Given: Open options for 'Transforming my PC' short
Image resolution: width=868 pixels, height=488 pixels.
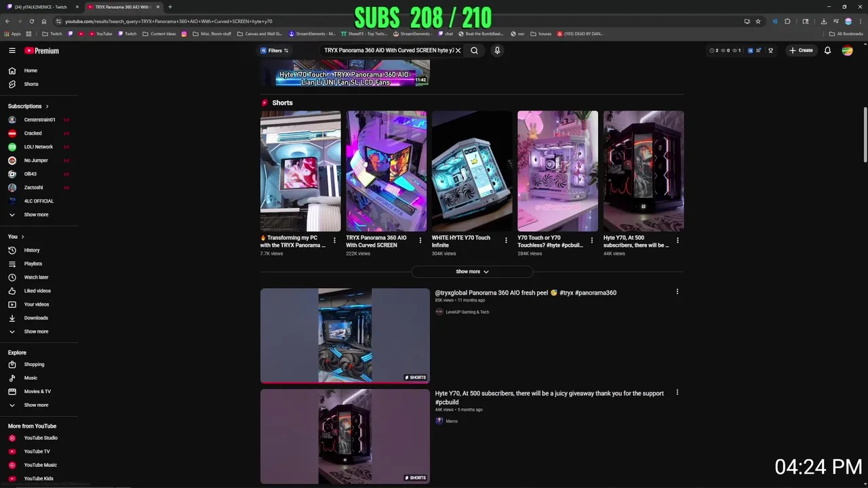Looking at the screenshot, I should click(334, 240).
